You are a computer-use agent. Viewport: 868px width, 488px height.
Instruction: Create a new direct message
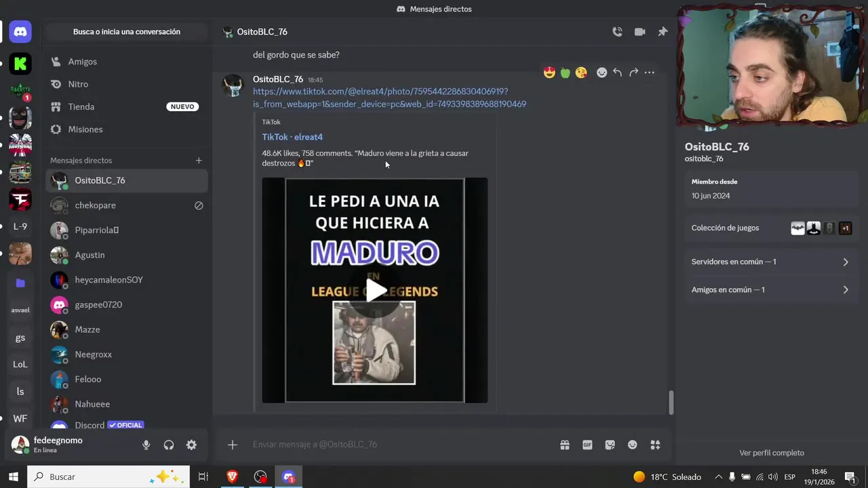tap(199, 161)
